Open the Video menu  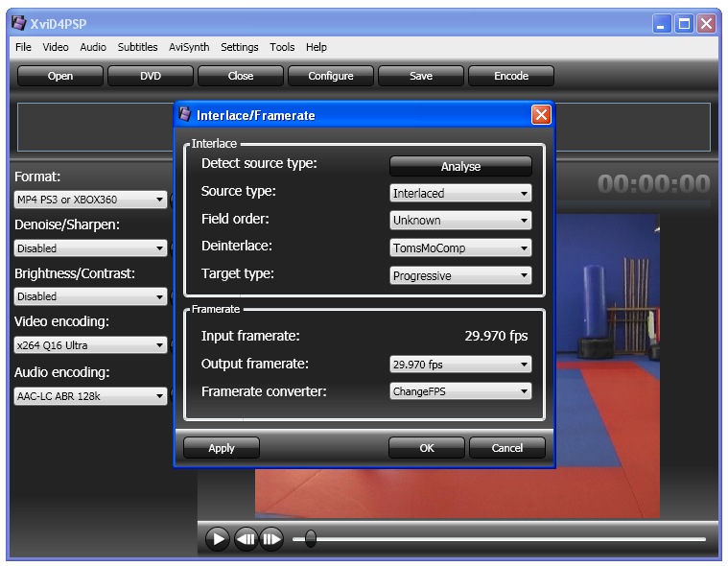point(56,47)
